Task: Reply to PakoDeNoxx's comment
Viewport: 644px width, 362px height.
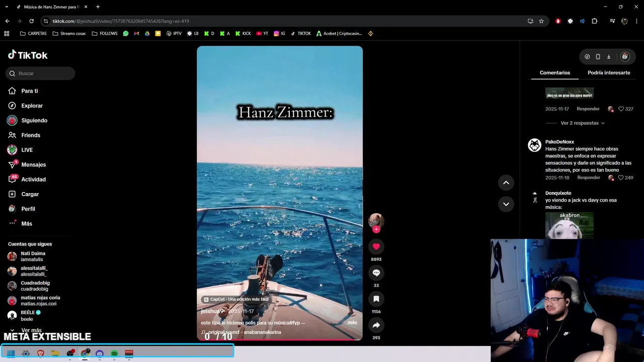Action: pyautogui.click(x=589, y=177)
